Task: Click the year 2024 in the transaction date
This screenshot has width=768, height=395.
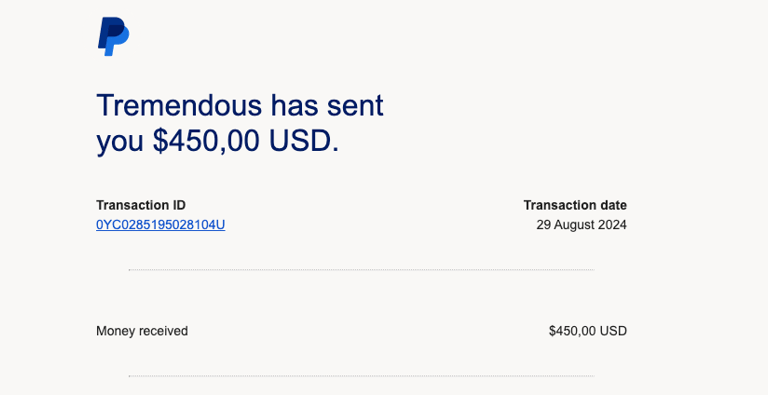Action: 614,225
